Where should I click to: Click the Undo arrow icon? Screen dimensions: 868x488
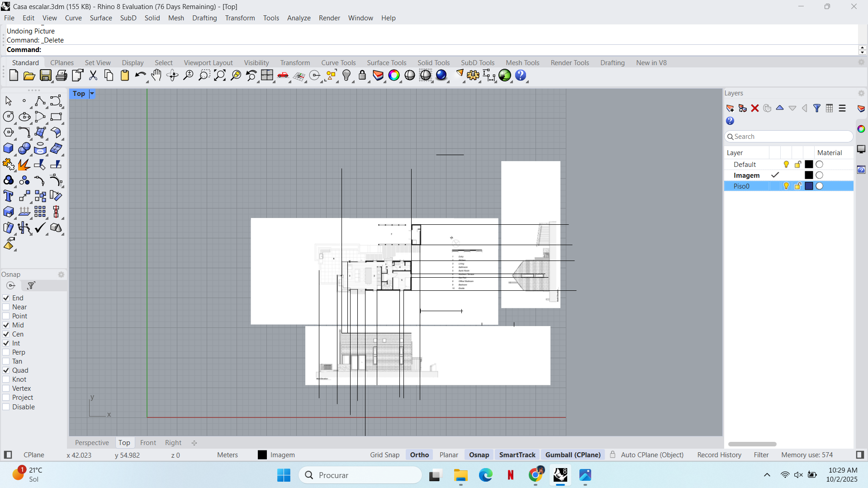click(140, 76)
